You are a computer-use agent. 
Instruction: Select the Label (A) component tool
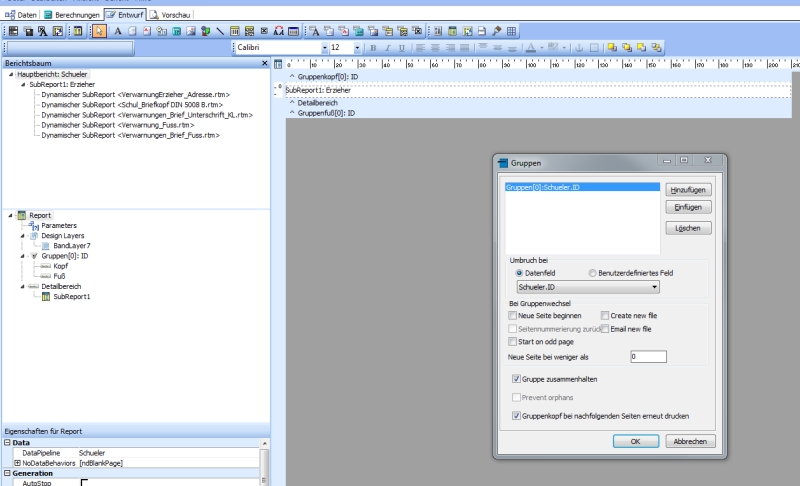117,31
